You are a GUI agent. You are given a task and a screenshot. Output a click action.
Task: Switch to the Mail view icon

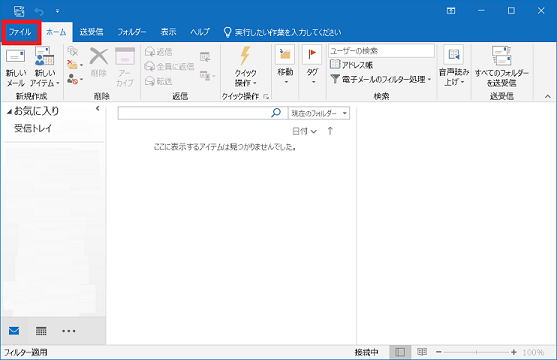tap(14, 331)
